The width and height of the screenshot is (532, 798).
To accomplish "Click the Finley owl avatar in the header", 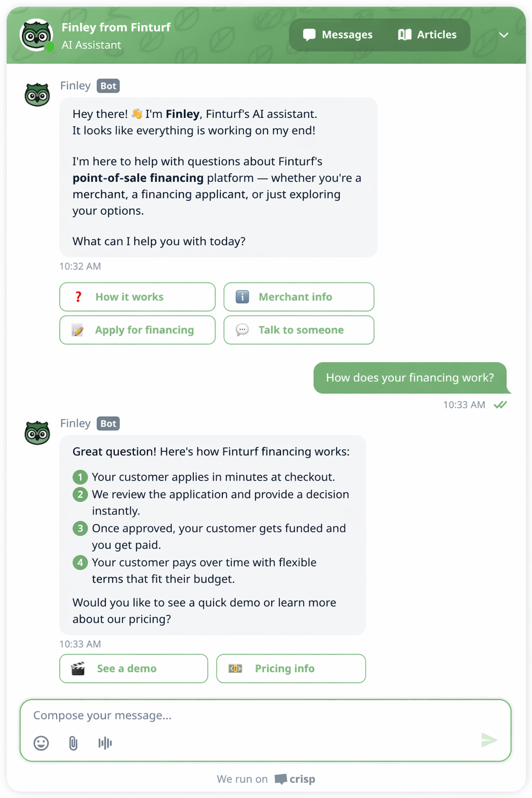I will pyautogui.click(x=36, y=34).
